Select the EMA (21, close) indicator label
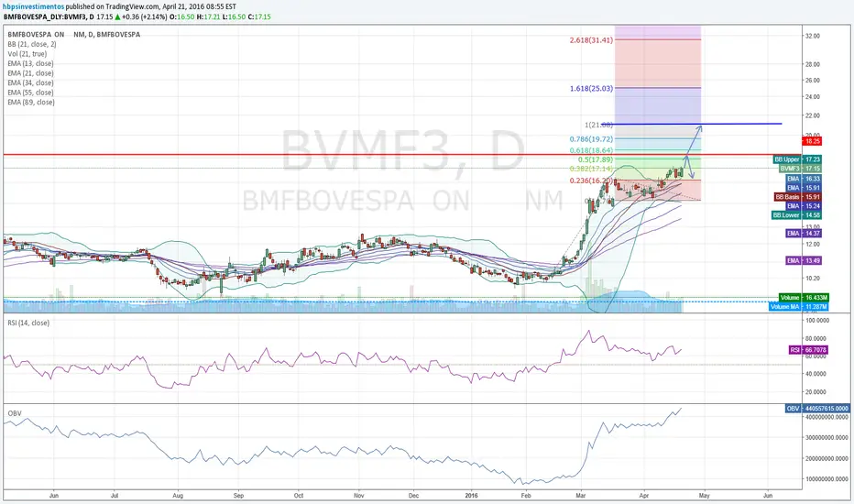 pos(30,73)
